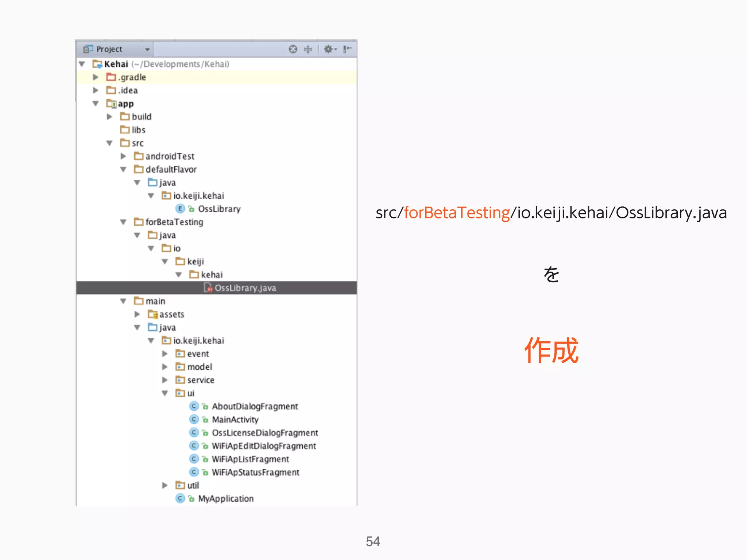Expand the event package arrow
The height and width of the screenshot is (560, 747).
pyautogui.click(x=165, y=354)
